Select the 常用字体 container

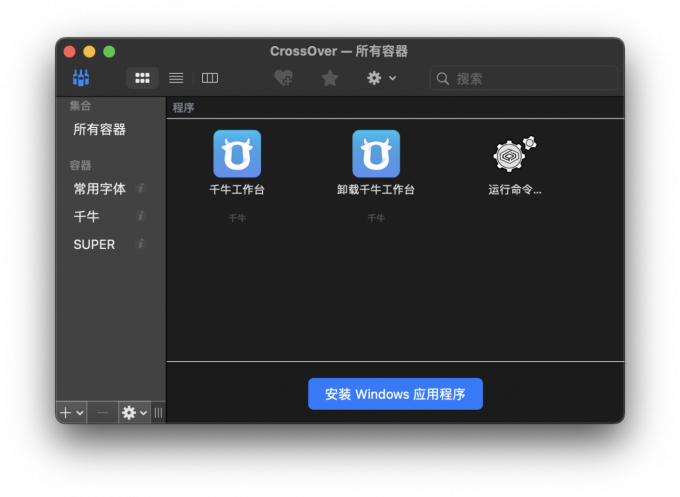tap(100, 189)
